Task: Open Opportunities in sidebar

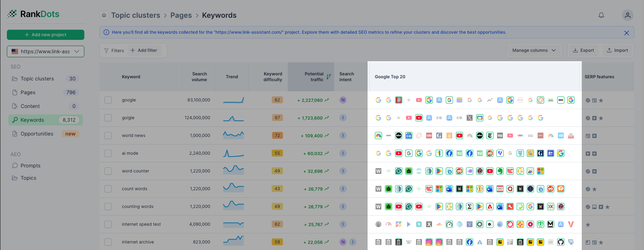Action: pos(46,134)
